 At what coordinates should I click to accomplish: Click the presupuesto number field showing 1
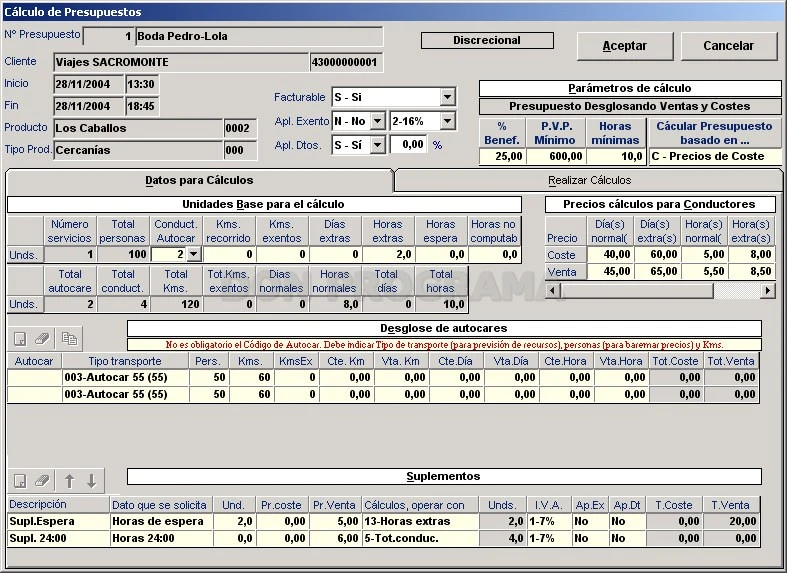[109, 36]
